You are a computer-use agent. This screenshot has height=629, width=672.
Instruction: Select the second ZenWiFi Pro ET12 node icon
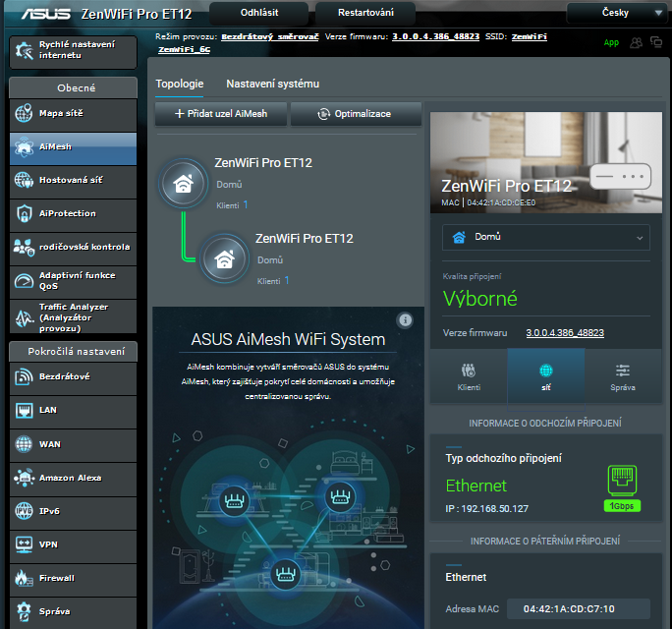pos(224,259)
